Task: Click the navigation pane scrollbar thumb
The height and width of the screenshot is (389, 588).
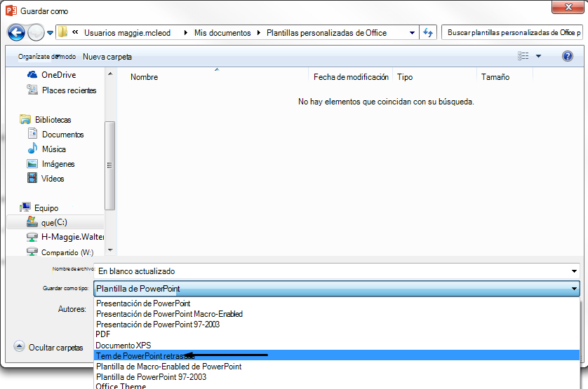Action: (110, 165)
